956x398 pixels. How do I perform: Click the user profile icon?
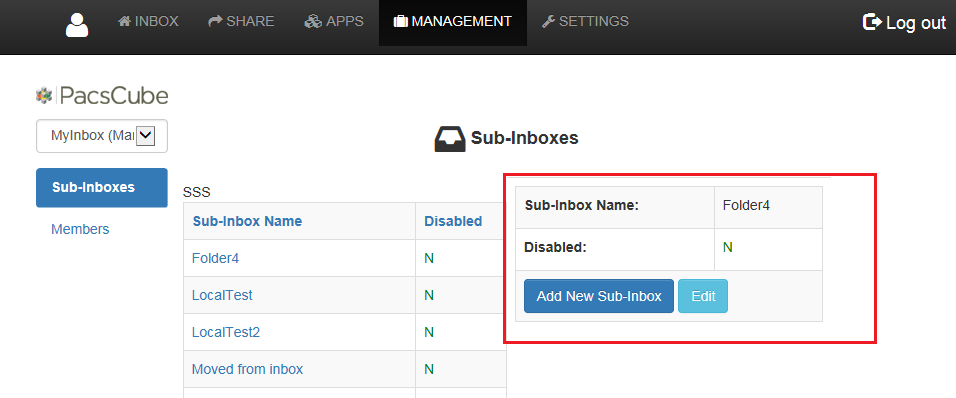[77, 26]
